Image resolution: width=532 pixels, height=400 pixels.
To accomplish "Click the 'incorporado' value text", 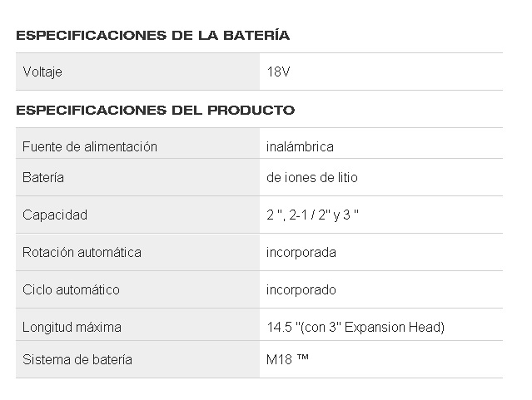I will (x=301, y=290).
